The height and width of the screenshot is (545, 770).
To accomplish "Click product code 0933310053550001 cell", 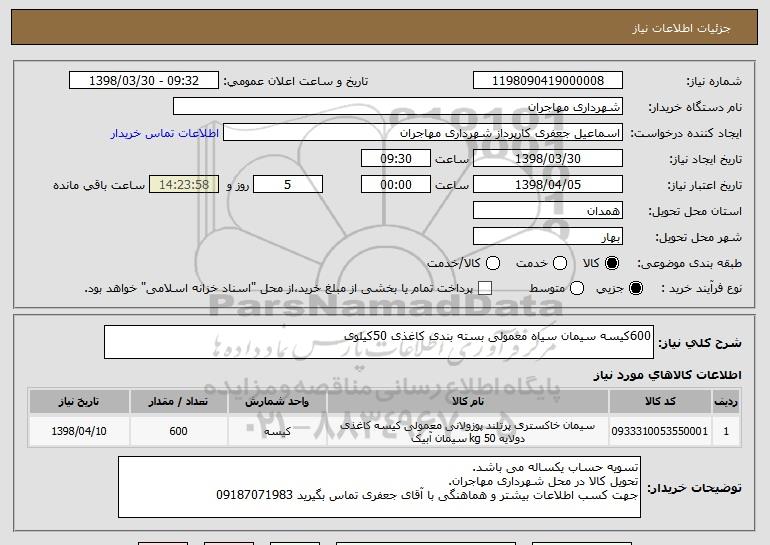I will pyautogui.click(x=660, y=431).
